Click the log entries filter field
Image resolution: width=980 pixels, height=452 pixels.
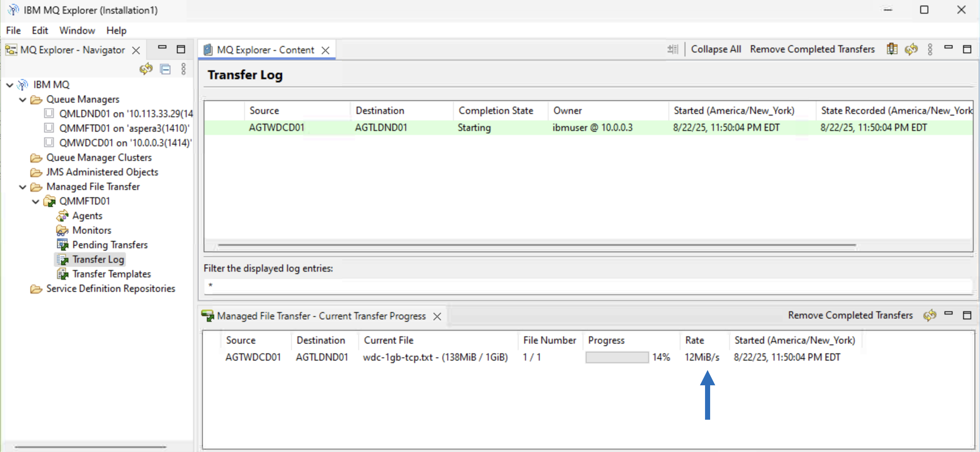[588, 286]
